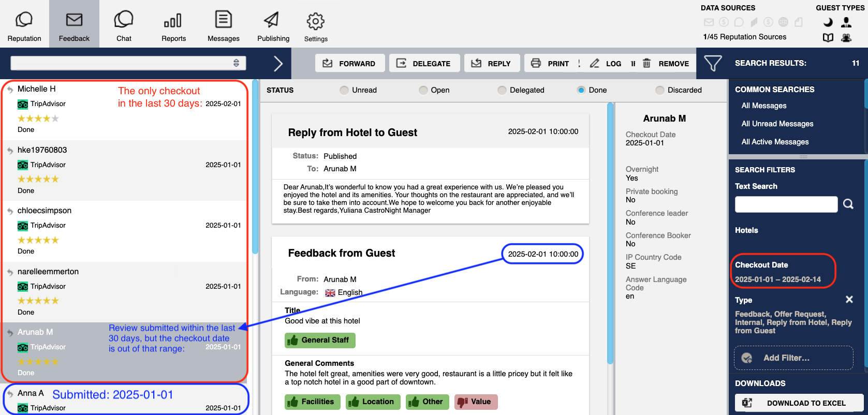Toggle the open book guest type
Image resolution: width=868 pixels, height=415 pixels.
tap(828, 38)
